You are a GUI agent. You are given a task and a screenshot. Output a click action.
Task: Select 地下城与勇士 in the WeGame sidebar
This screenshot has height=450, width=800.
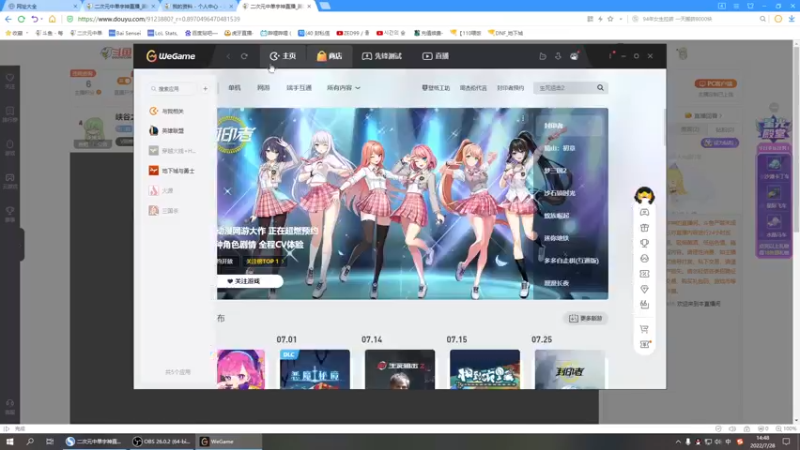[x=173, y=170]
